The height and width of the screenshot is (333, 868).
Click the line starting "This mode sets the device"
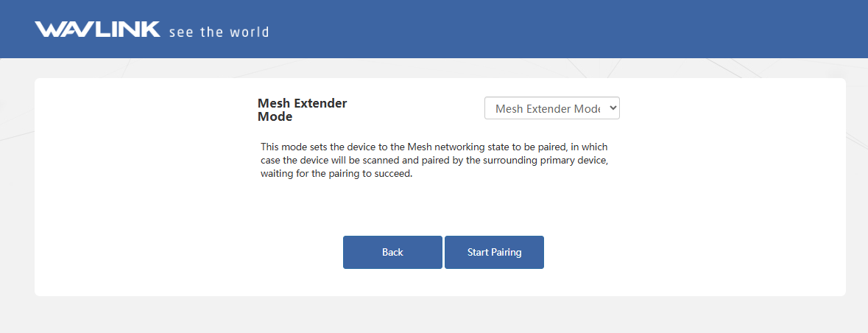[x=434, y=147]
